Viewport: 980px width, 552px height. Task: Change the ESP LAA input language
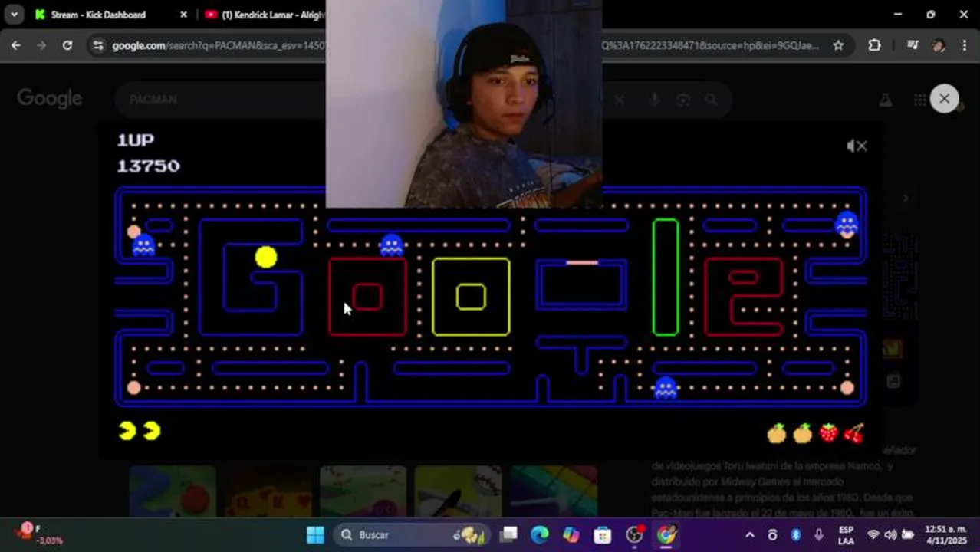[846, 535]
